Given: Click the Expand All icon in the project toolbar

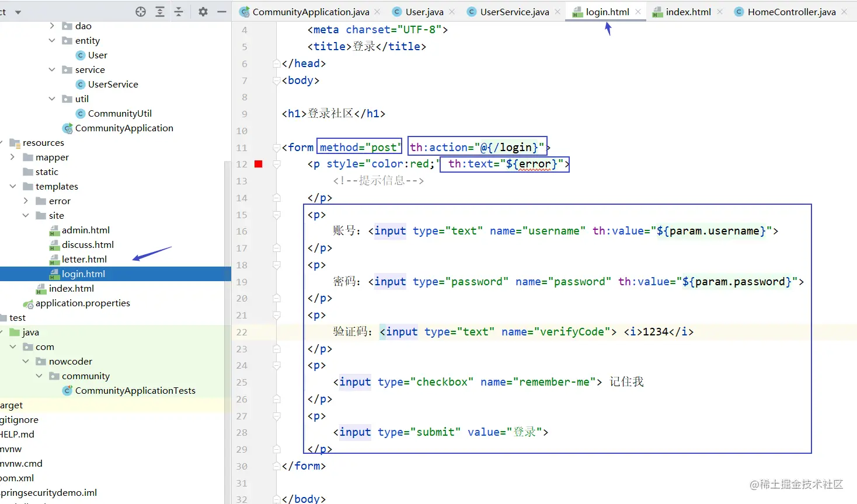Looking at the screenshot, I should 160,12.
